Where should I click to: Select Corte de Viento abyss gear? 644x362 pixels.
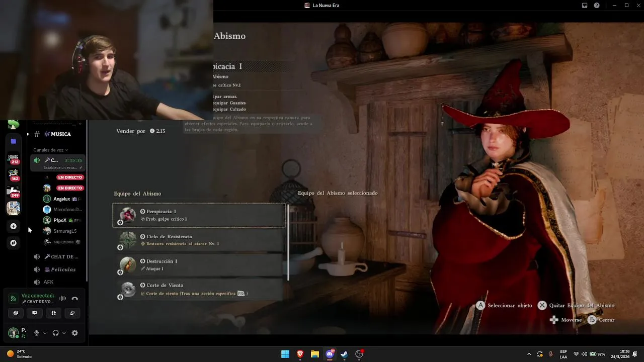coord(199,290)
